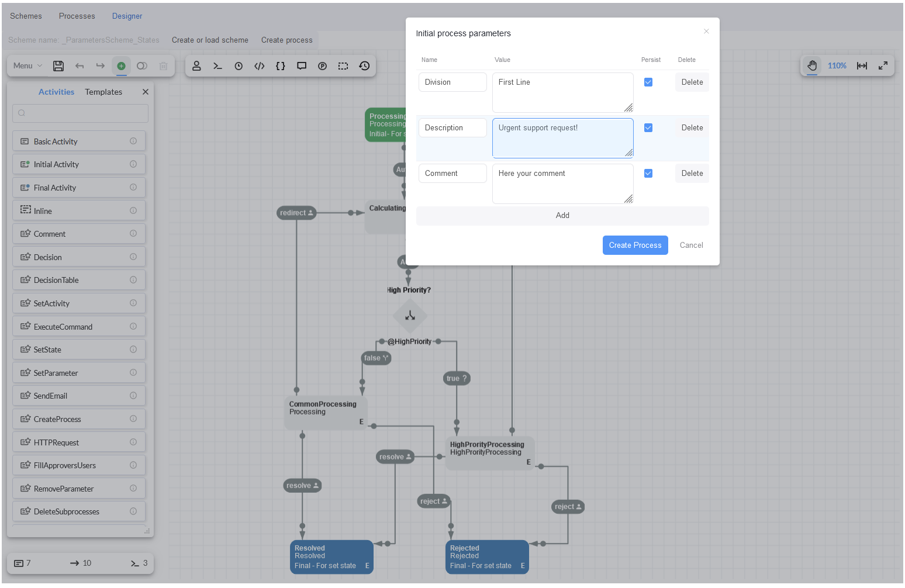The height and width of the screenshot is (588, 905).
Task: Open the Designer menu
Action: (127, 16)
